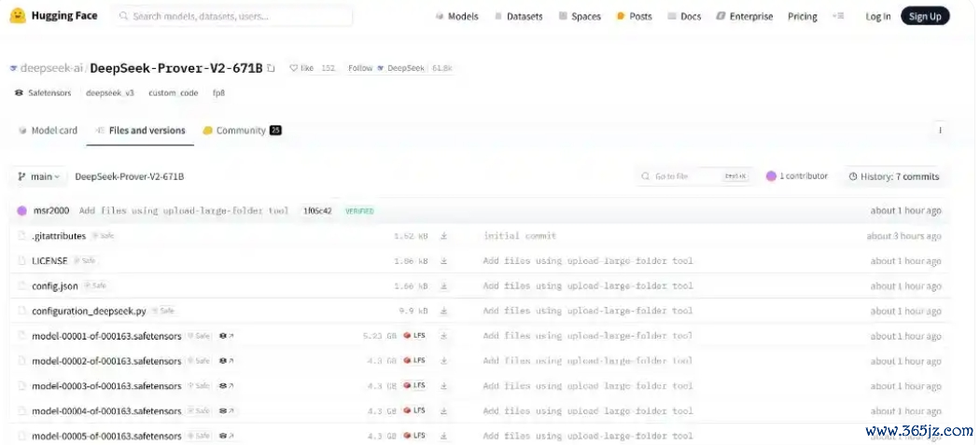Click the fp8 tag
Image resolution: width=980 pixels, height=445 pixels.
(218, 93)
